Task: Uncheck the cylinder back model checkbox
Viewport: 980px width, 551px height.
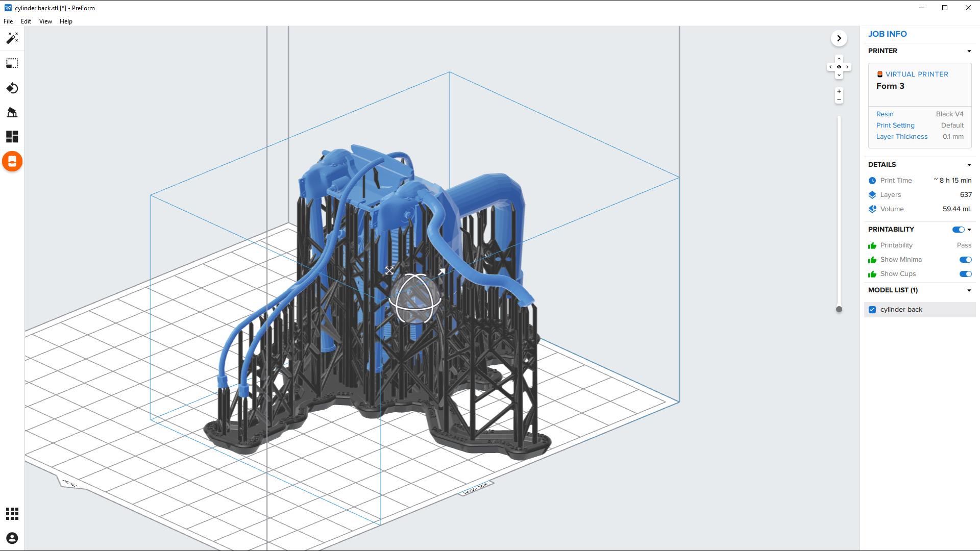Action: click(872, 310)
